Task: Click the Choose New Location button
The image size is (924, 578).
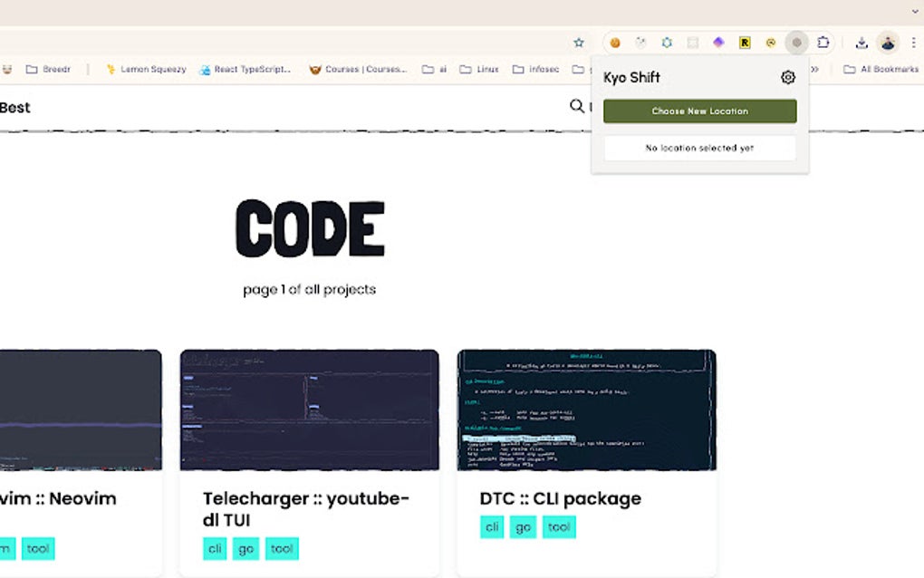Action: [x=699, y=111]
